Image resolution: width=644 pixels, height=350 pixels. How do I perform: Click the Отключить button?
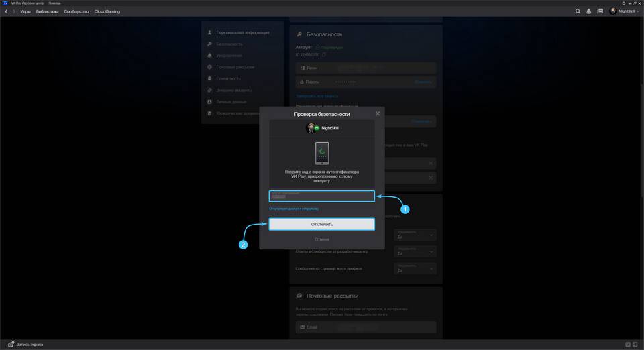(x=321, y=224)
